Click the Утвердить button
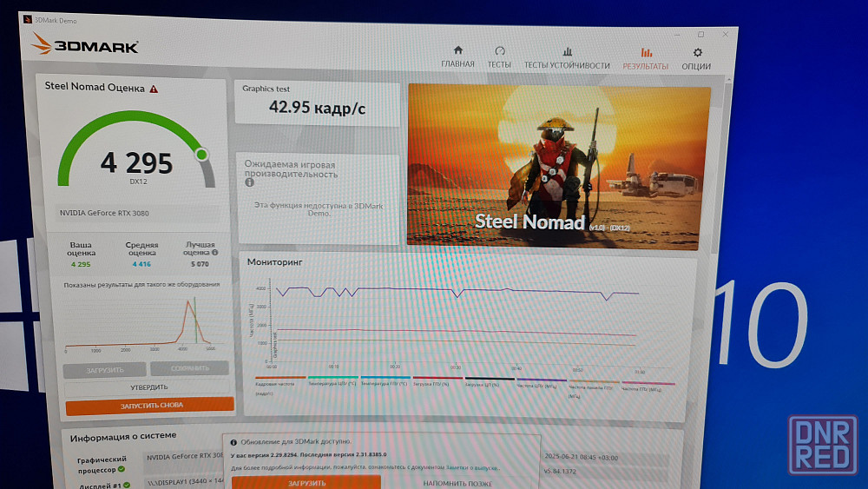Viewport: 868px width, 489px height. pos(148,387)
